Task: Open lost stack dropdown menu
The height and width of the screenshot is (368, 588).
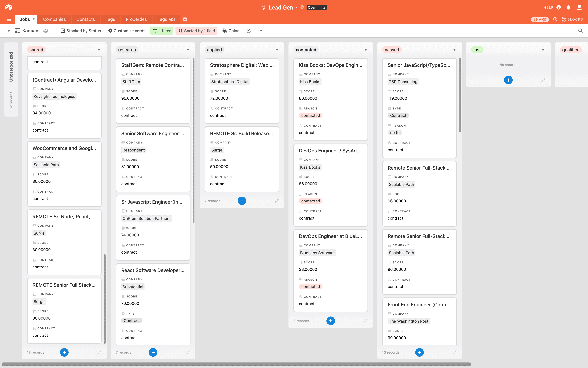Action: (x=543, y=50)
